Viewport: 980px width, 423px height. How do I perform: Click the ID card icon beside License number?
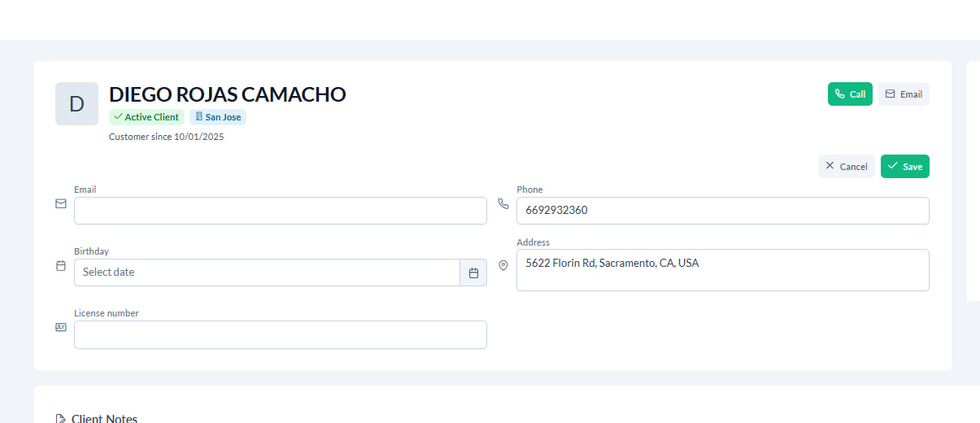click(x=61, y=327)
